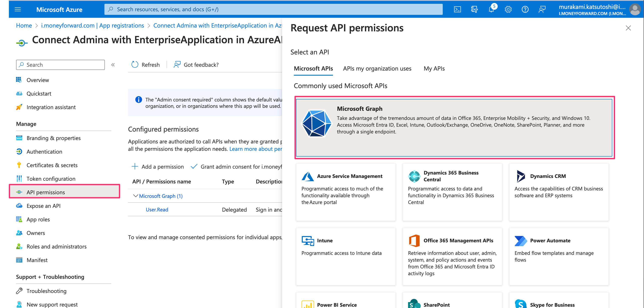This screenshot has width=644, height=308.
Task: Collapse the left sidebar menu chevron
Action: coord(113,65)
